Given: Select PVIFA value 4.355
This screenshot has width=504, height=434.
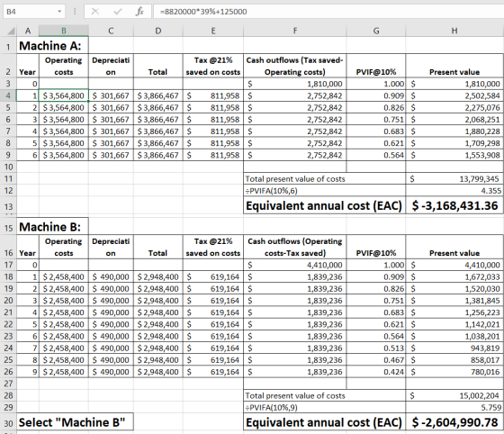Looking at the screenshot, I should (454, 191).
